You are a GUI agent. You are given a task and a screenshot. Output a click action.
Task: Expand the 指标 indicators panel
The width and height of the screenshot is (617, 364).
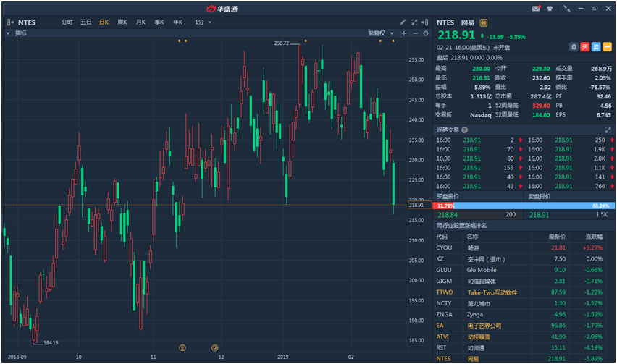[x=17, y=33]
